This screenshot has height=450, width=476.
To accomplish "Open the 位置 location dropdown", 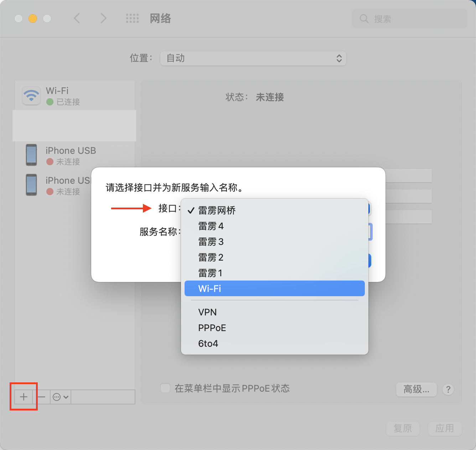I will coord(253,58).
